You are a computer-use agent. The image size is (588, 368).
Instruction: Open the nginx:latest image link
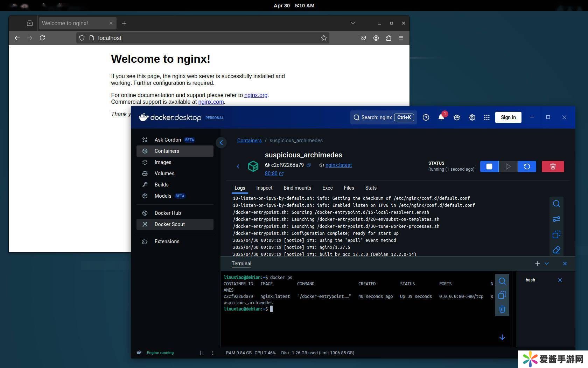[338, 165]
